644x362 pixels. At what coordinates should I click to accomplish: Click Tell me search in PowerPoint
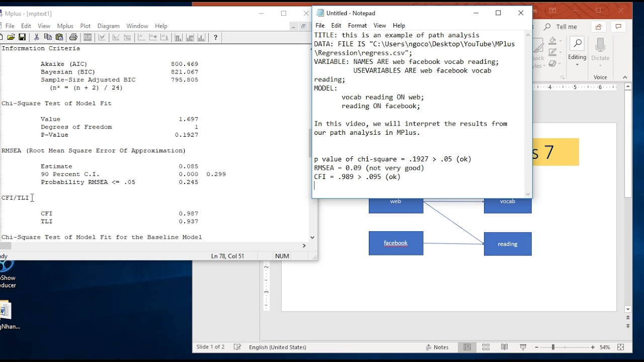pyautogui.click(x=561, y=27)
